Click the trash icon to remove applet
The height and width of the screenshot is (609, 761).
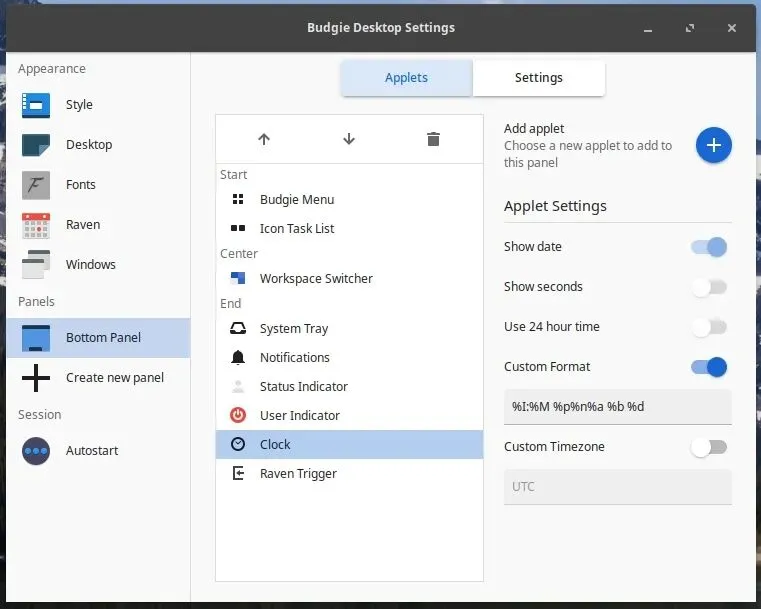click(x=433, y=139)
